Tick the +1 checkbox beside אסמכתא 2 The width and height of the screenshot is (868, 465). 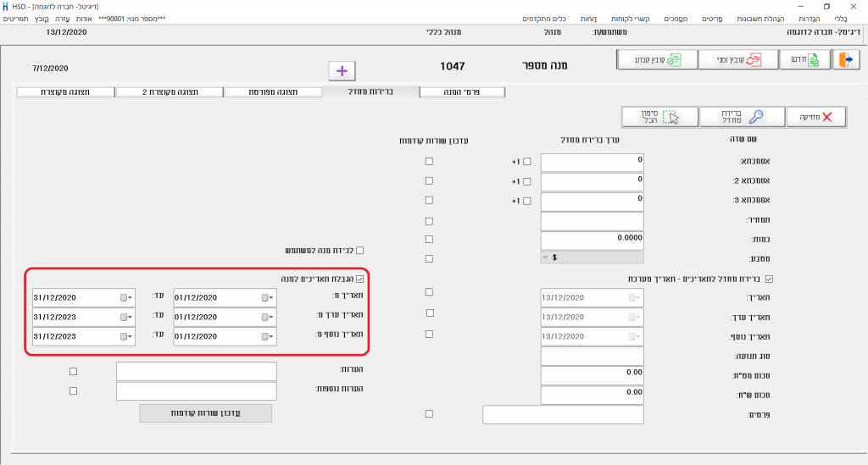(527, 181)
